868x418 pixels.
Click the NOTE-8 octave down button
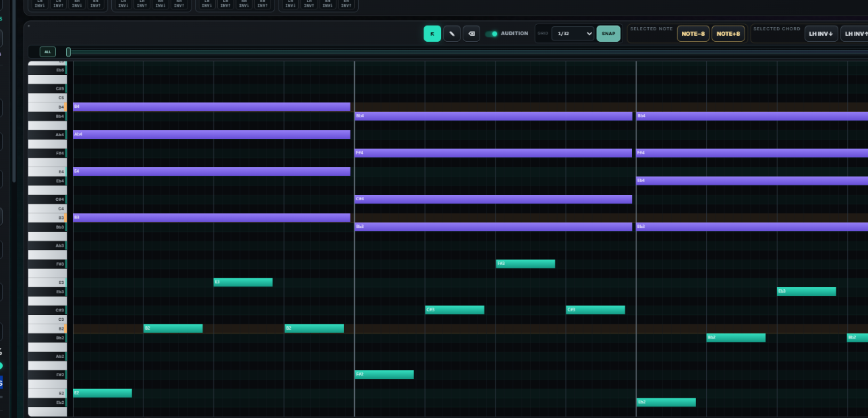pos(693,34)
